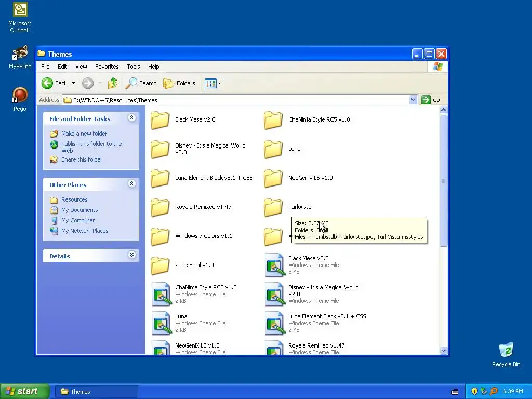Open the Start menu
This screenshot has height=399, width=532.
coord(24,392)
